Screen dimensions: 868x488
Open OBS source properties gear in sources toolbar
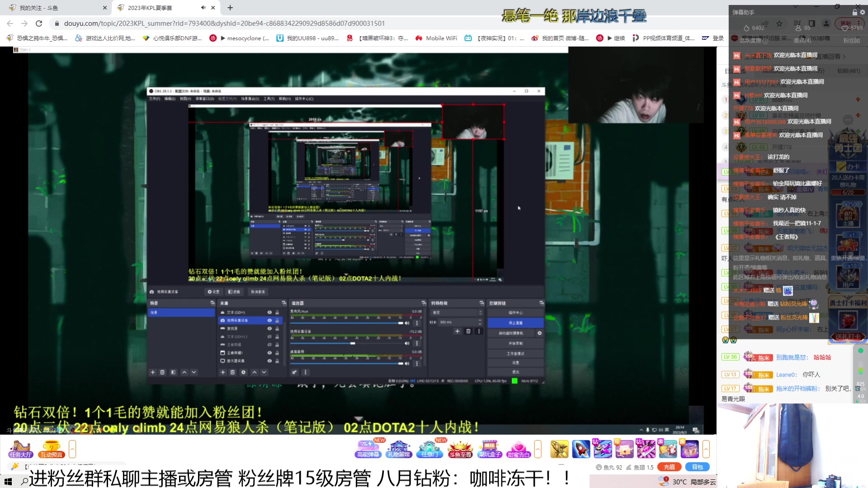[243, 372]
